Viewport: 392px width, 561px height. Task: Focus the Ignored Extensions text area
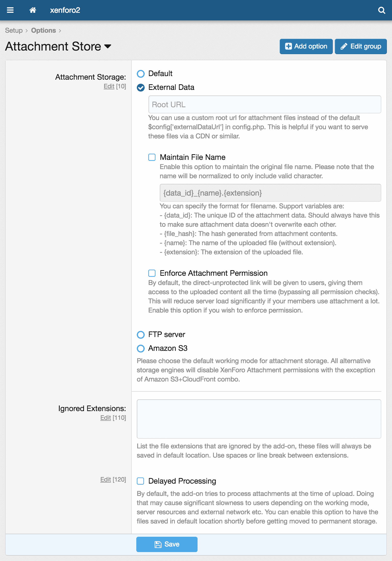click(x=259, y=419)
